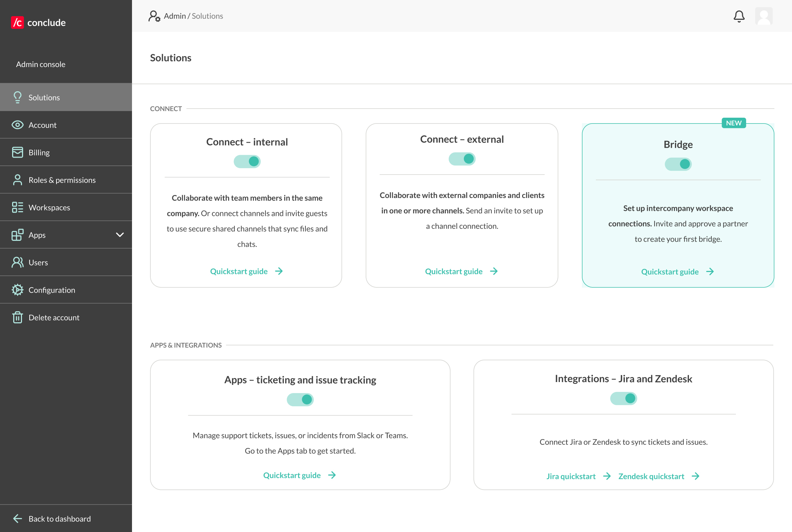Click the Apps – ticketing and issue tracking title
Viewport: 792px width, 532px height.
tap(300, 379)
